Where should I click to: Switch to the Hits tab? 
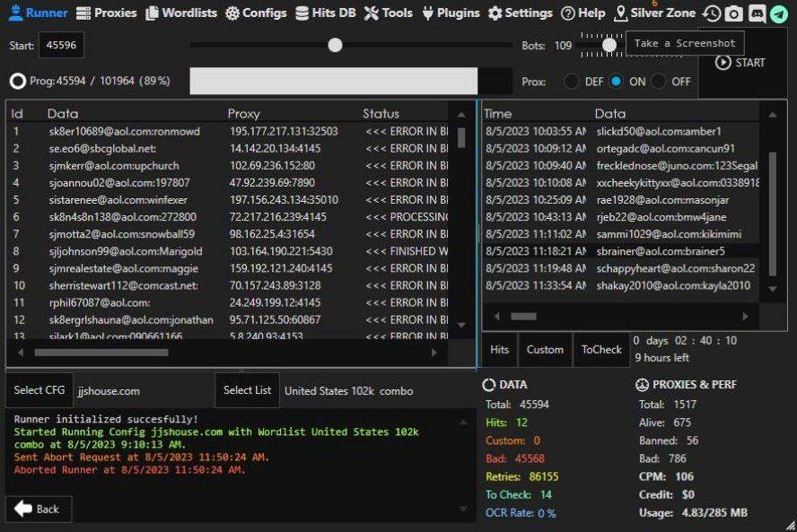(499, 350)
